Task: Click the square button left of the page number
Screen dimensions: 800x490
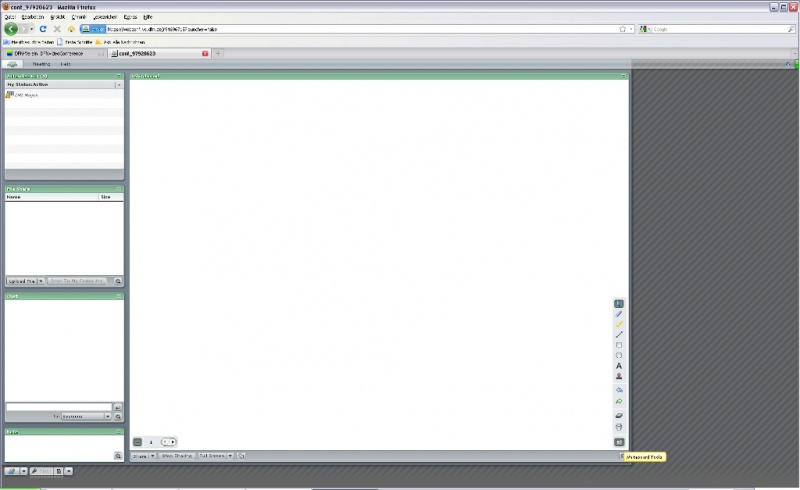Action: [137, 442]
